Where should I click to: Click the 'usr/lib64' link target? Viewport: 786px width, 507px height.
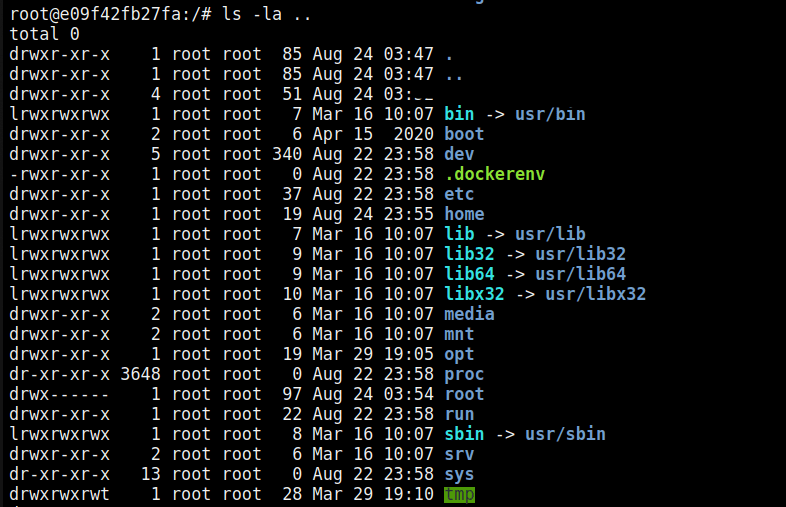point(580,274)
